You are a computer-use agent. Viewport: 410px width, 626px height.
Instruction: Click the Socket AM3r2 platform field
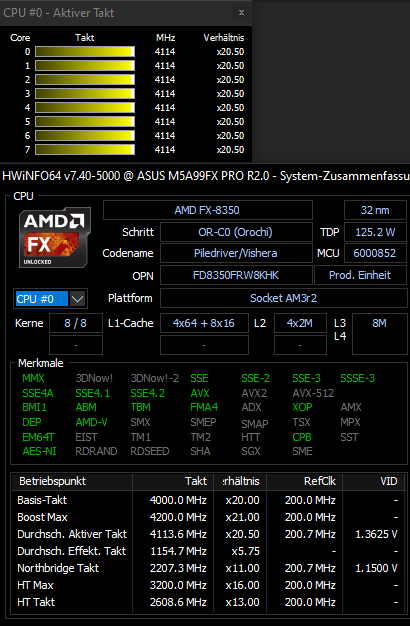click(x=283, y=298)
